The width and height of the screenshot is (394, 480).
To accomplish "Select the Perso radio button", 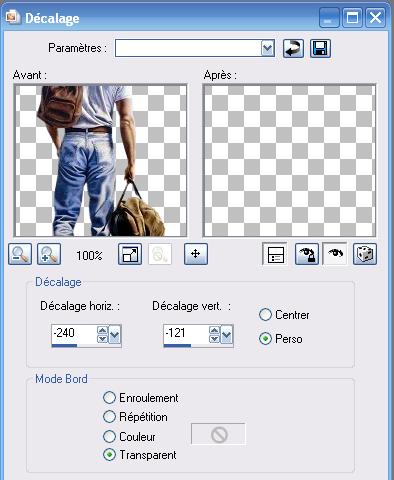I will [x=265, y=339].
